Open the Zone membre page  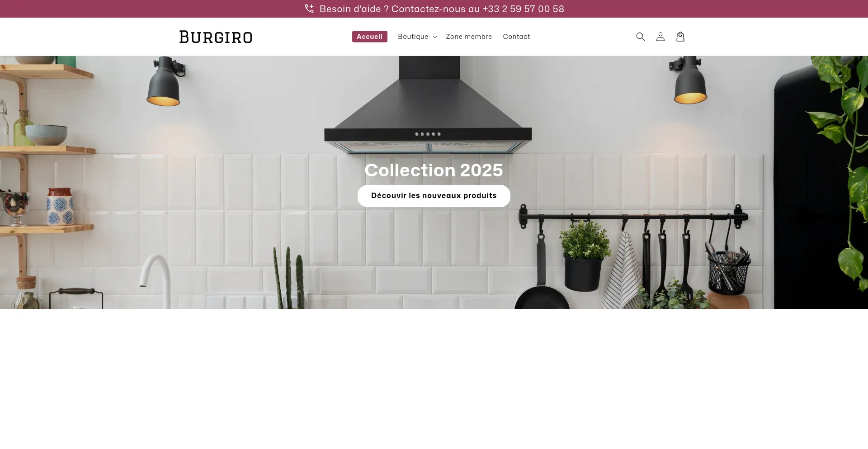click(x=469, y=37)
